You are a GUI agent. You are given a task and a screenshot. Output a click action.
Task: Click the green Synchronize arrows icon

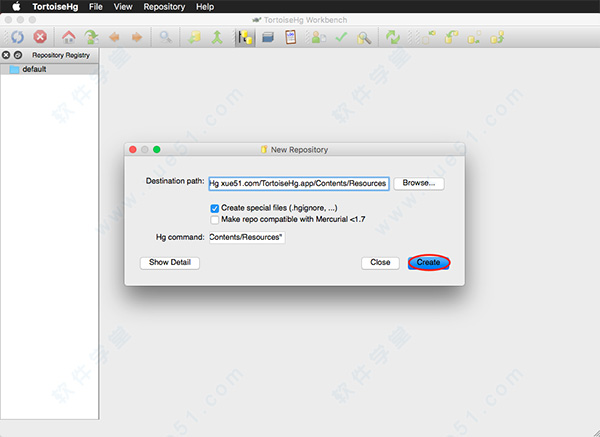[393, 37]
